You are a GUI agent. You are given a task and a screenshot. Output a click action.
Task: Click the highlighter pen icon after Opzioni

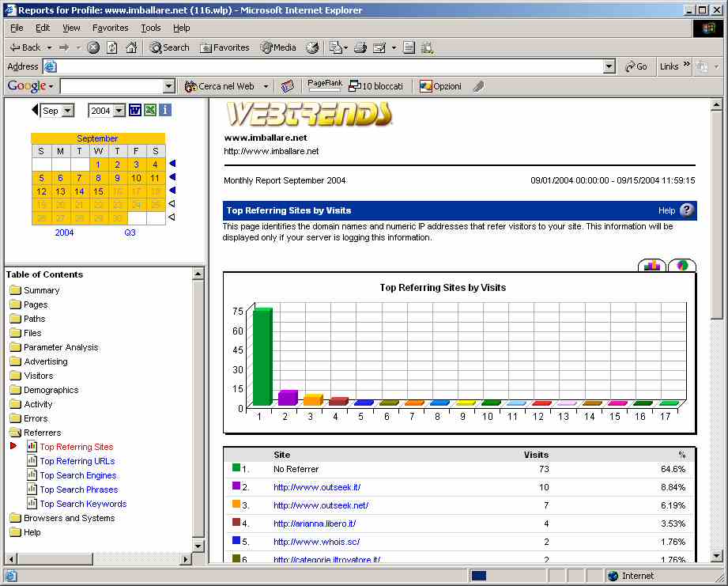click(x=479, y=86)
